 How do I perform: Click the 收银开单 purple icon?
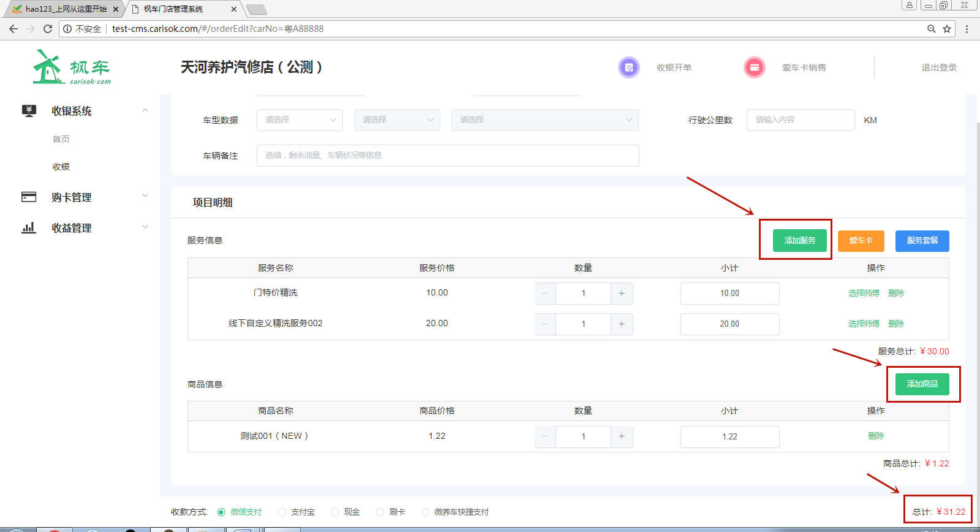(x=628, y=67)
